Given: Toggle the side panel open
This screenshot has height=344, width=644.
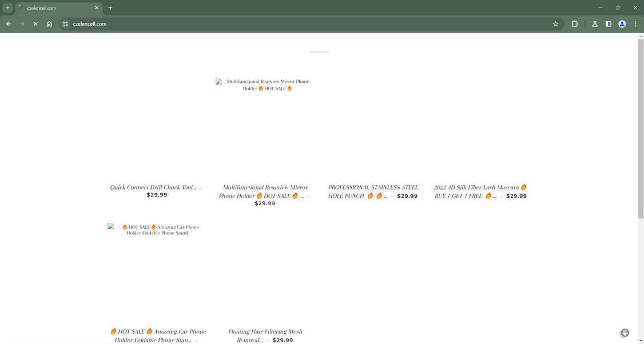Looking at the screenshot, I should pyautogui.click(x=609, y=24).
